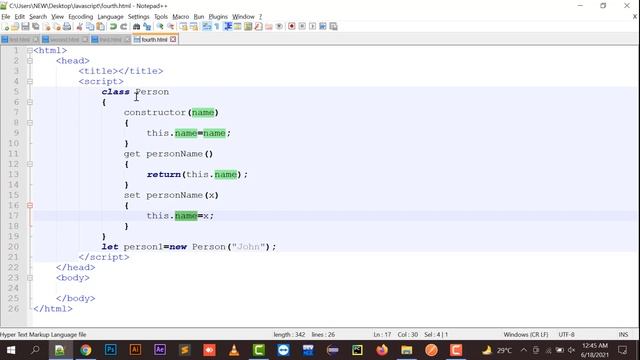Click the Paste toolbar icon
The image size is (640, 360).
coord(100,27)
